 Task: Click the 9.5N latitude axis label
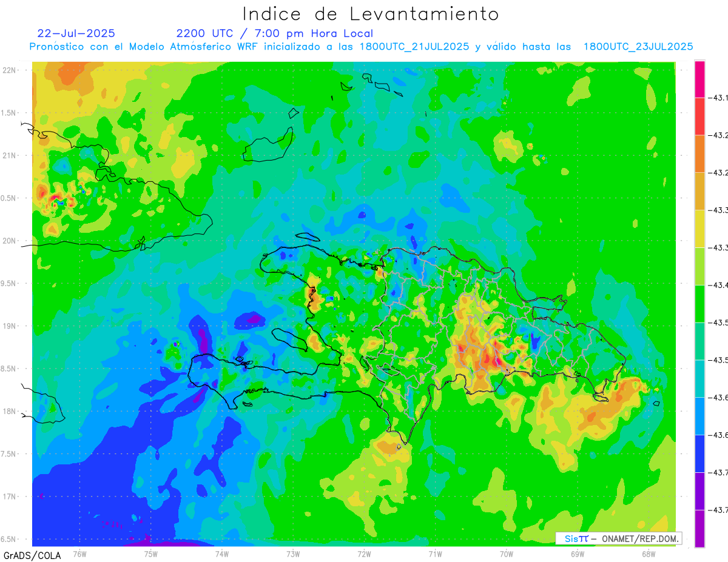click(9, 284)
